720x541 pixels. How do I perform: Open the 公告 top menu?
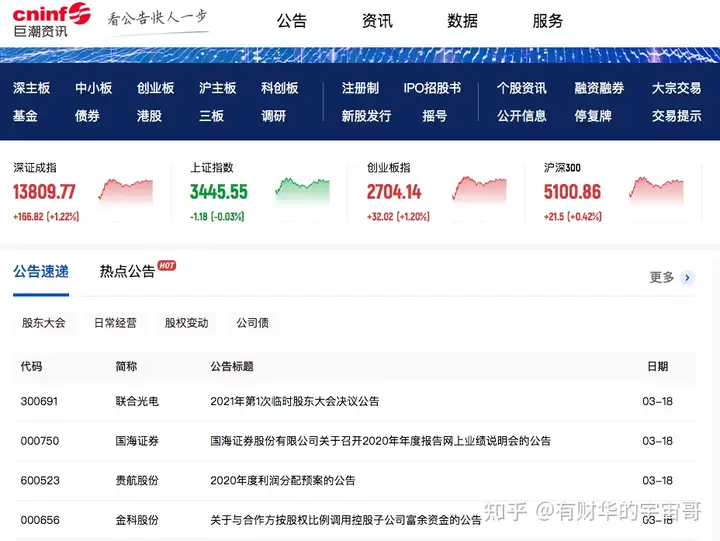[292, 21]
